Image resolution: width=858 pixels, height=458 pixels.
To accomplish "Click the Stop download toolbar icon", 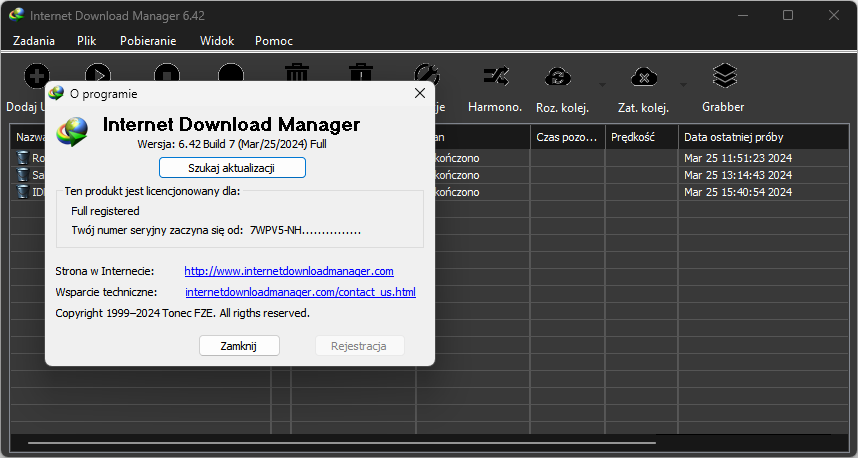I will click(167, 72).
